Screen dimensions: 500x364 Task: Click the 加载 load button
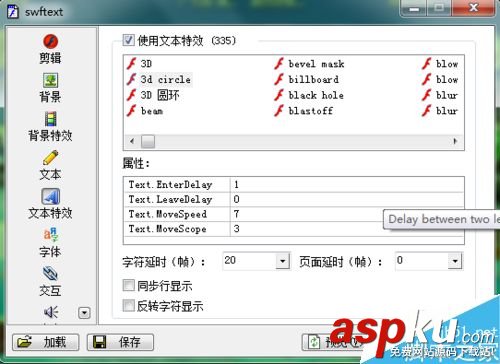pyautogui.click(x=46, y=342)
